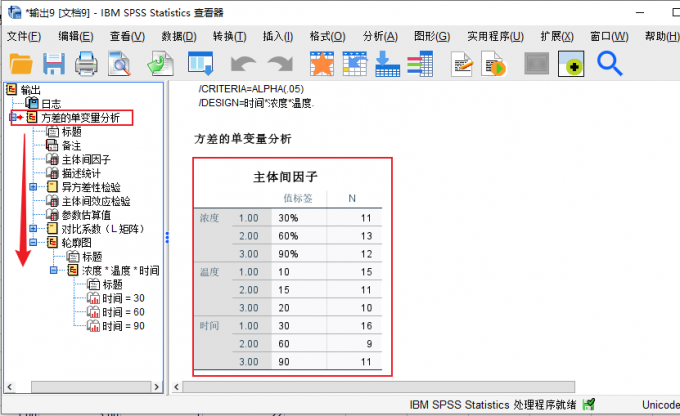Screen dimensions: 680x416
Task: Click the Save floppy disk icon
Action: 54,64
